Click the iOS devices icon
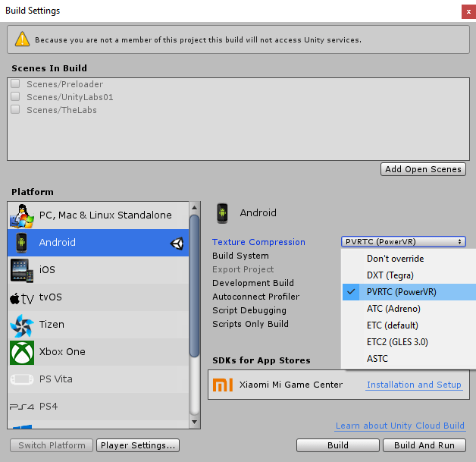Viewport: 476px width, 462px height. pos(21,270)
